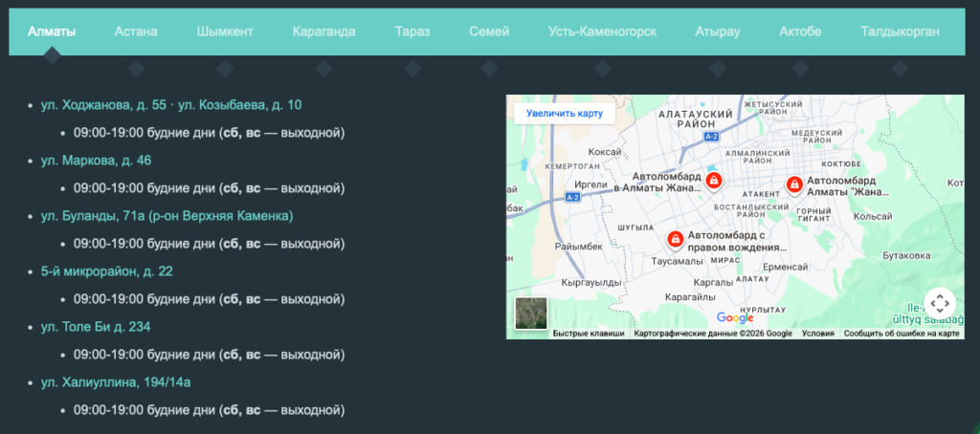Screen dimensions: 980x434
Task: Click the red marker in Medeu district
Action: tap(793, 184)
